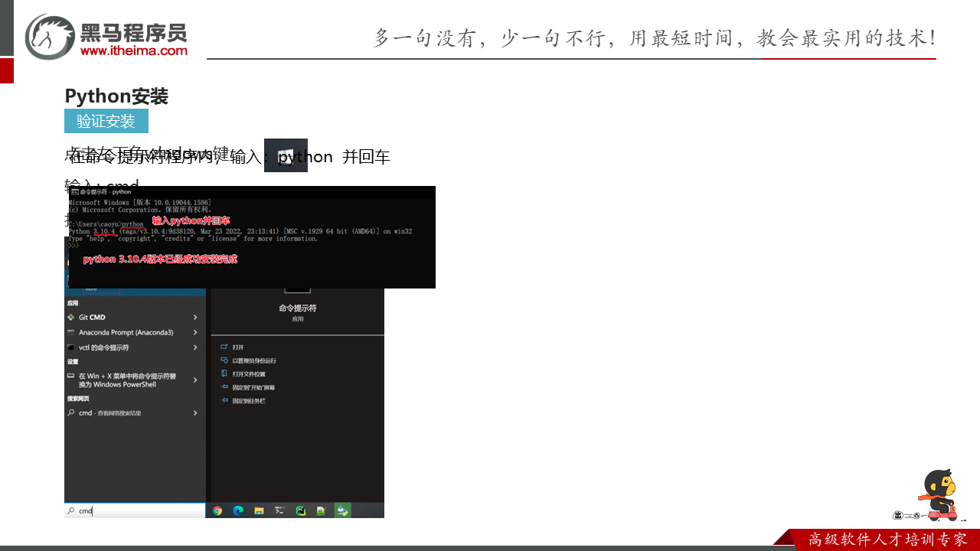
Task: Open File Explorer from the taskbar
Action: click(x=259, y=510)
